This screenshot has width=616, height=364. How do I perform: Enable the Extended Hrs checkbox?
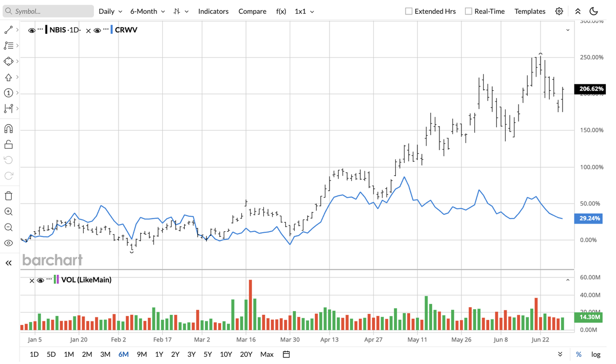(x=409, y=11)
